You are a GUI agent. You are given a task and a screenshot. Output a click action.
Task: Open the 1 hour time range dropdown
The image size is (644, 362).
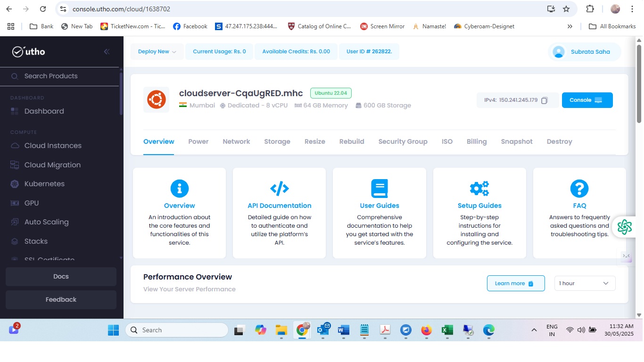585,283
